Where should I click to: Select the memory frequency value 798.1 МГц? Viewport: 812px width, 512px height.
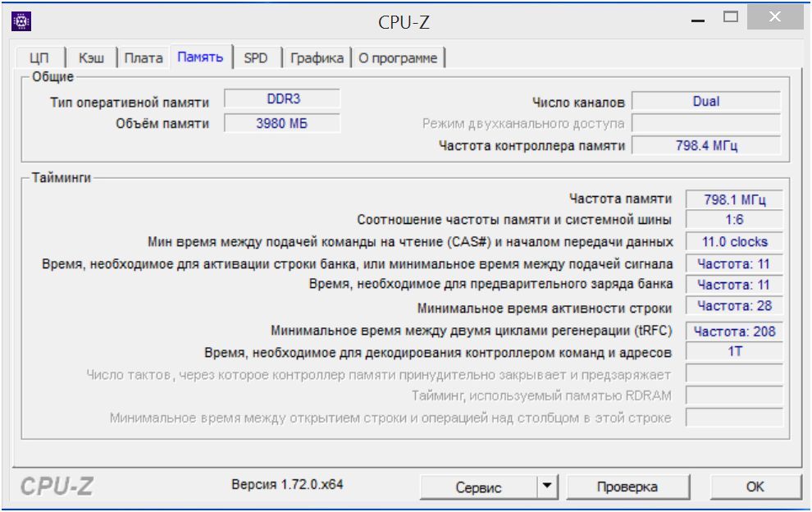(x=732, y=199)
